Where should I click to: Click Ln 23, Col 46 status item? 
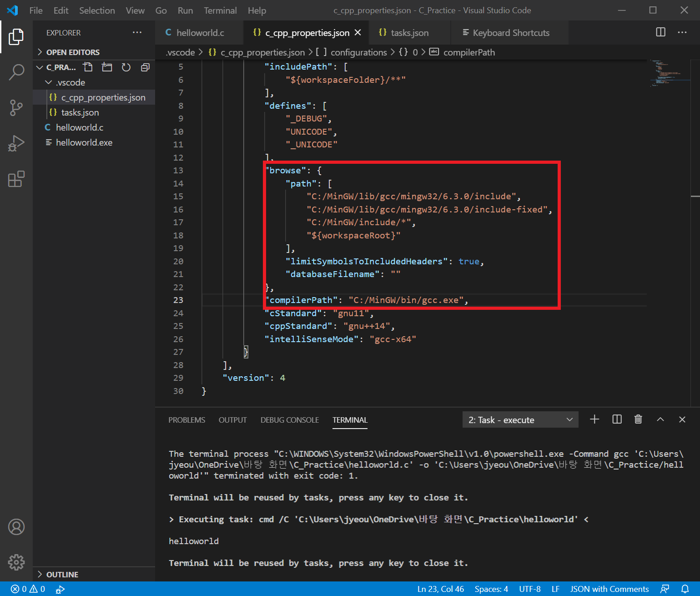point(441,589)
